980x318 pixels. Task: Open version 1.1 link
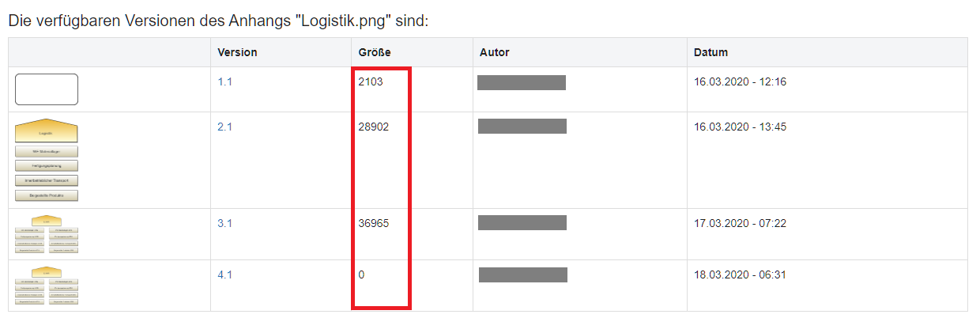click(x=224, y=81)
